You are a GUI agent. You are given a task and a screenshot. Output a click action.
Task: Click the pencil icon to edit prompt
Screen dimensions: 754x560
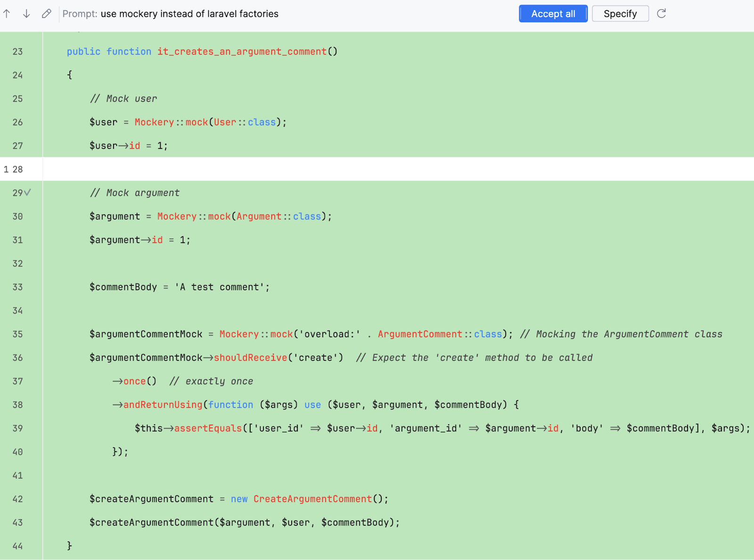[x=46, y=14]
